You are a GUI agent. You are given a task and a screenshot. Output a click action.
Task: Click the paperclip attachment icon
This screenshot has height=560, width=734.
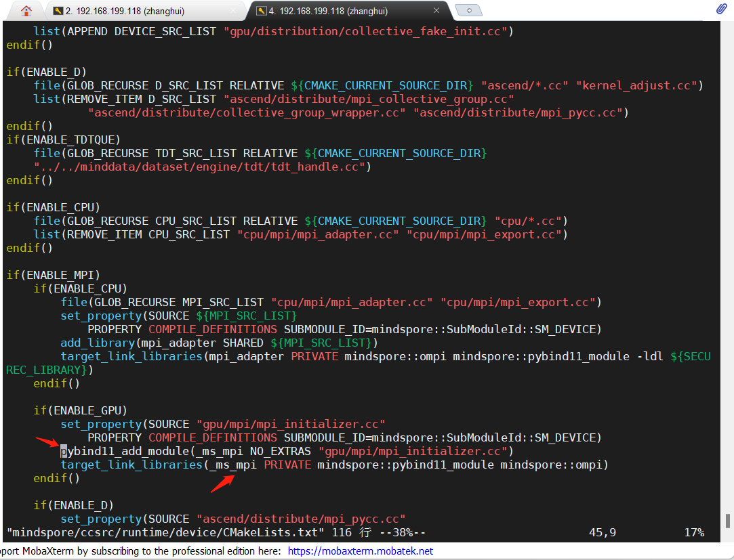tap(721, 9)
